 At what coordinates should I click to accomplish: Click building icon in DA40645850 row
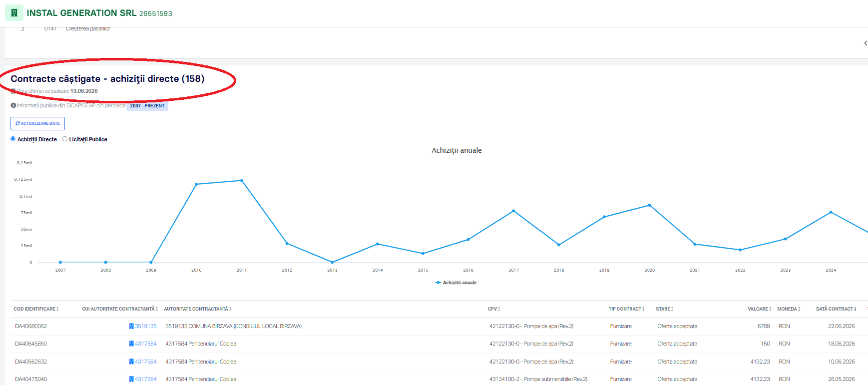click(x=131, y=344)
